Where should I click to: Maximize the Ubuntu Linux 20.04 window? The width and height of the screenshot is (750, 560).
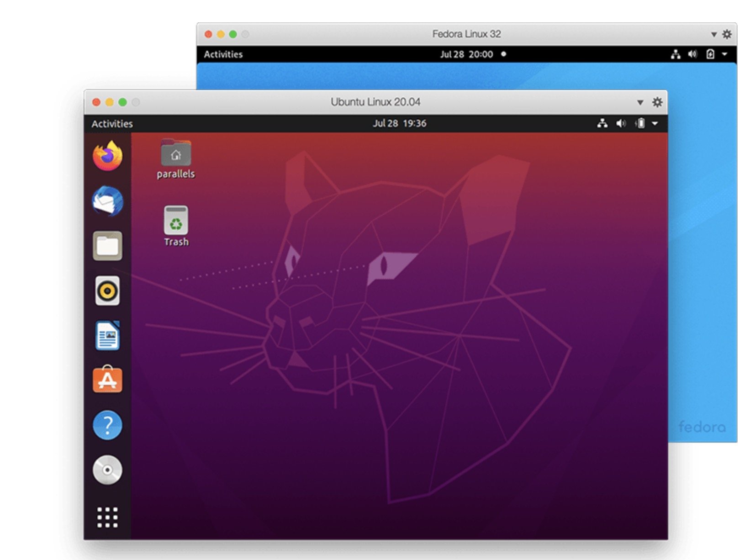pos(122,102)
